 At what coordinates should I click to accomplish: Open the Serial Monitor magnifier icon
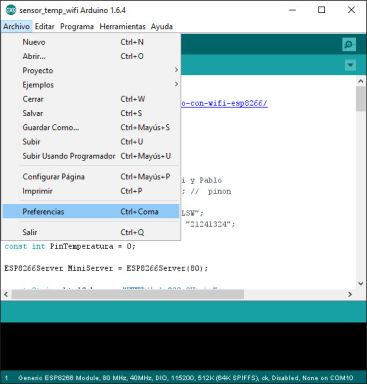tap(349, 44)
